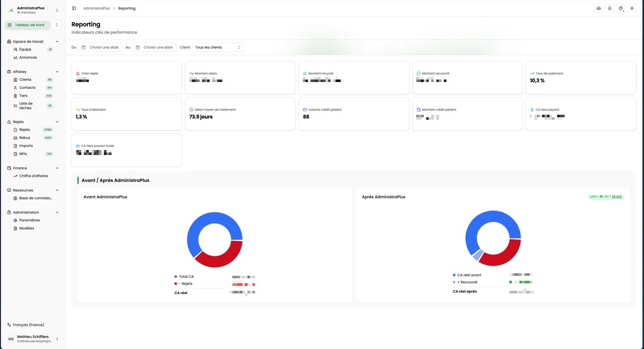The width and height of the screenshot is (644, 349).
Task: Open the Rebus menu item
Action: click(33, 138)
